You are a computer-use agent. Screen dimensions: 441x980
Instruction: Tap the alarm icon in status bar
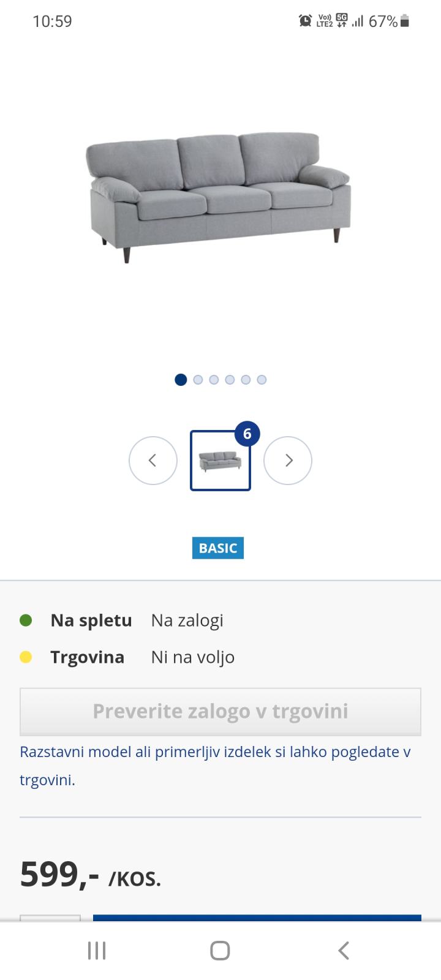click(305, 21)
